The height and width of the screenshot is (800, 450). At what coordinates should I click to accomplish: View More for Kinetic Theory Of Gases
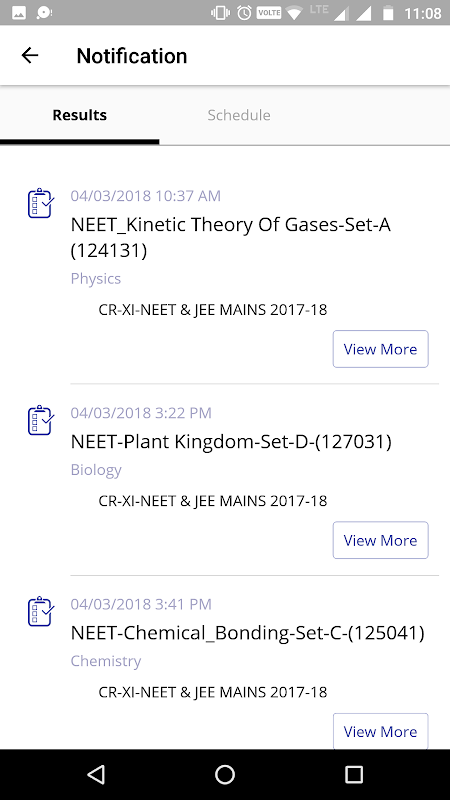381,349
